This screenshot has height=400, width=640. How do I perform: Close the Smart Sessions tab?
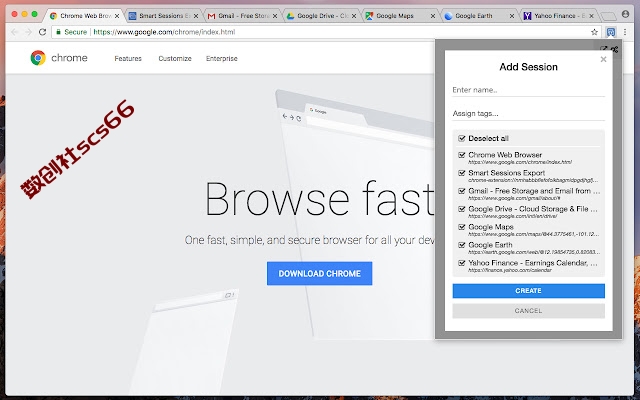pyautogui.click(x=196, y=16)
